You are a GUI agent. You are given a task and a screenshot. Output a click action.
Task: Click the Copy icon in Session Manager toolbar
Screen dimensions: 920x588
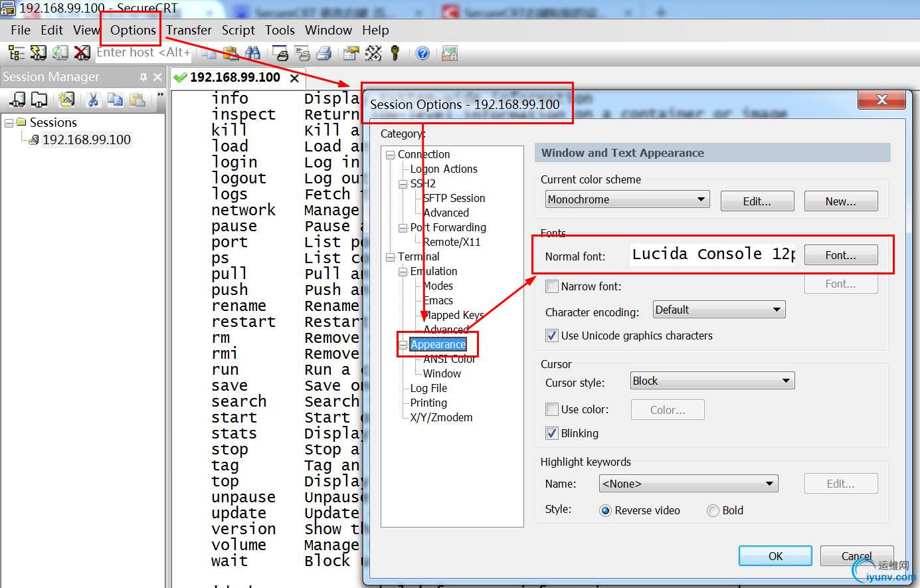click(x=115, y=100)
